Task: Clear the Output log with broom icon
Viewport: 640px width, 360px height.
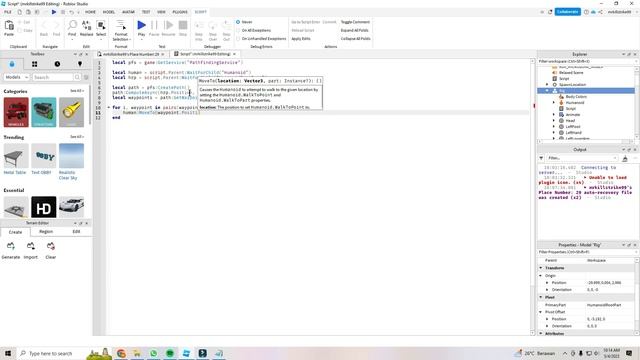Action: tap(625, 158)
